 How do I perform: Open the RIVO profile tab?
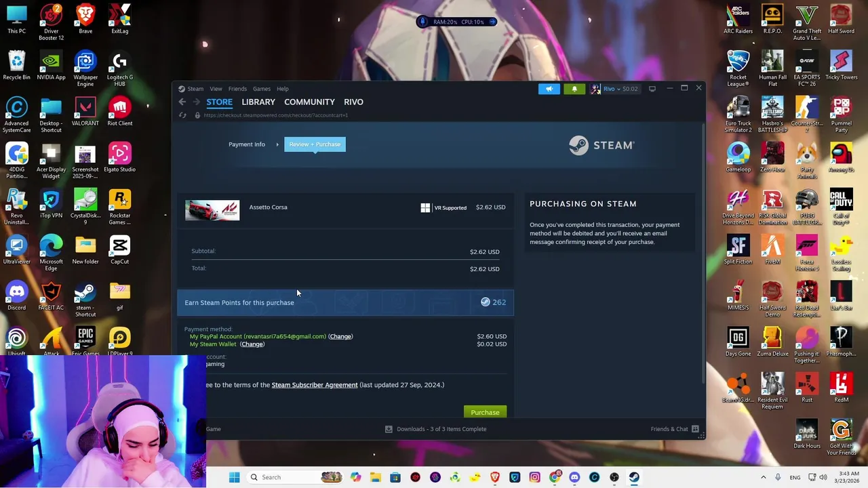click(353, 102)
